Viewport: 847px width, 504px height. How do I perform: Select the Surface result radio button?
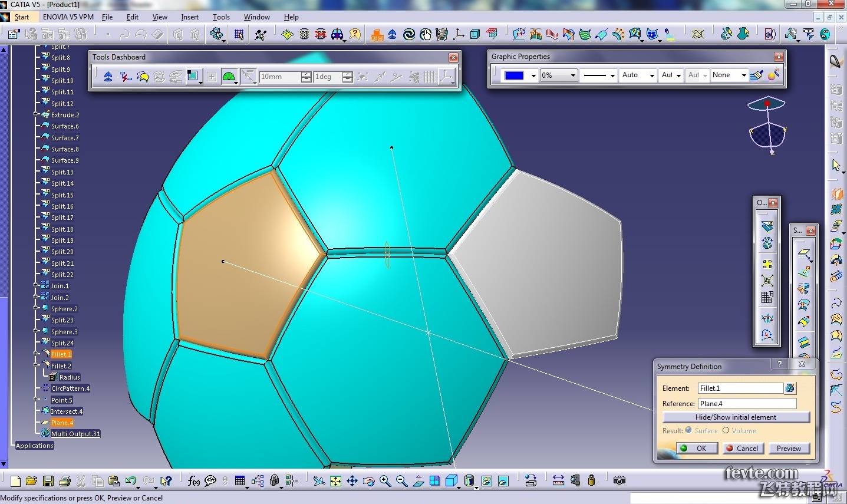coord(688,430)
